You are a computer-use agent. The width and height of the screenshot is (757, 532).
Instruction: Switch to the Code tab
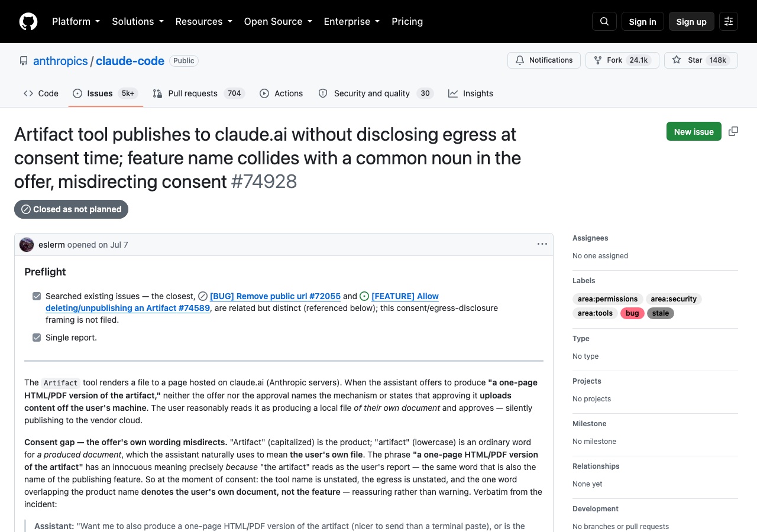coord(41,93)
